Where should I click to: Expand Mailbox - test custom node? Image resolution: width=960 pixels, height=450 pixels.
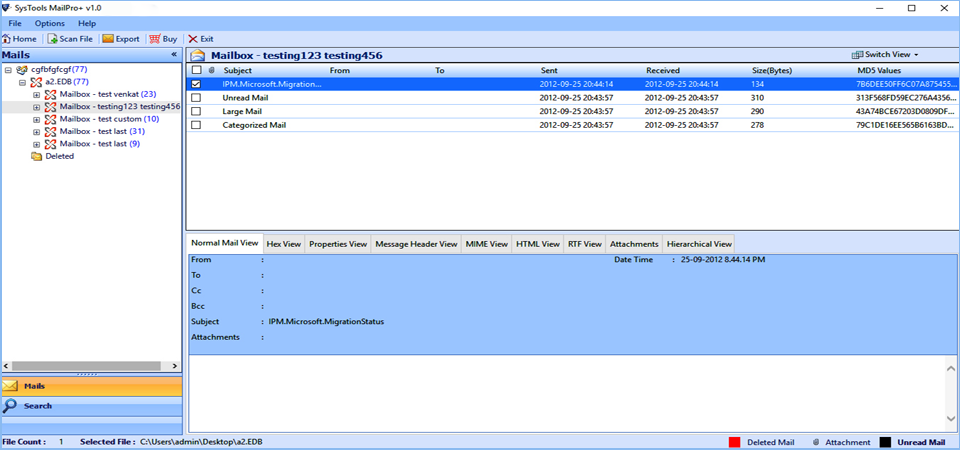coord(37,119)
